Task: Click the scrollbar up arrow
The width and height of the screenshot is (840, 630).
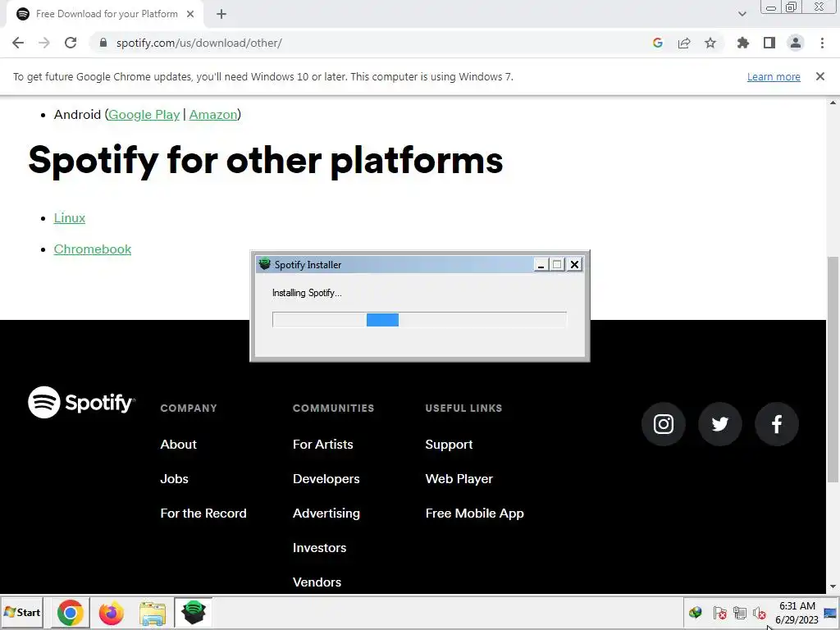Action: (x=833, y=103)
